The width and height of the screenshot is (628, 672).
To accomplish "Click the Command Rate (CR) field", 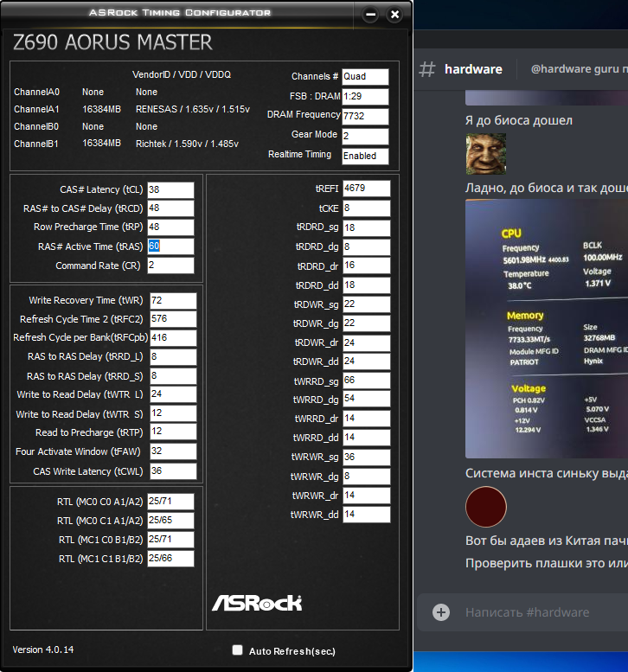I will tap(170, 266).
